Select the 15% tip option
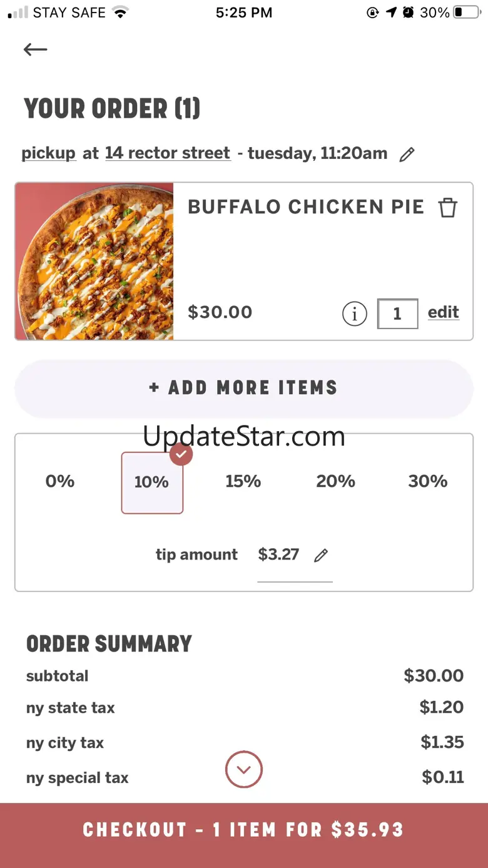Image resolution: width=488 pixels, height=868 pixels. 243,481
